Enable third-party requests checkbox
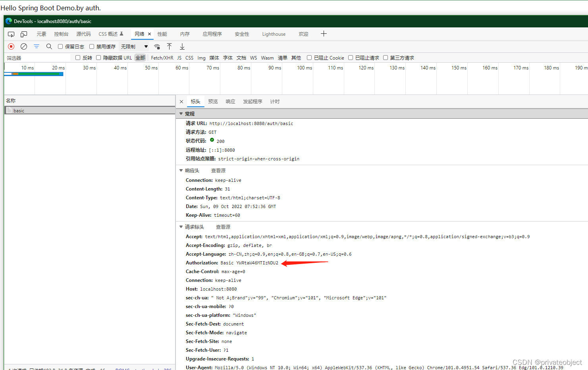The image size is (588, 370). (386, 58)
